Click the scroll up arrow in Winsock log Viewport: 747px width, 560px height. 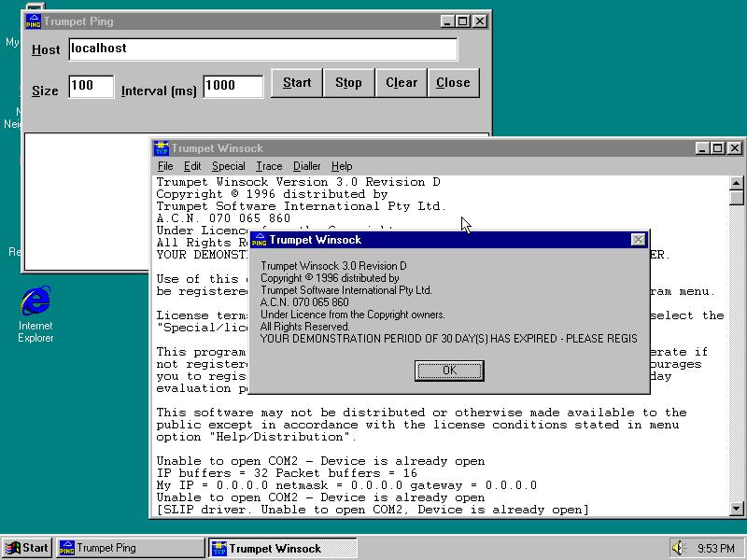click(736, 183)
